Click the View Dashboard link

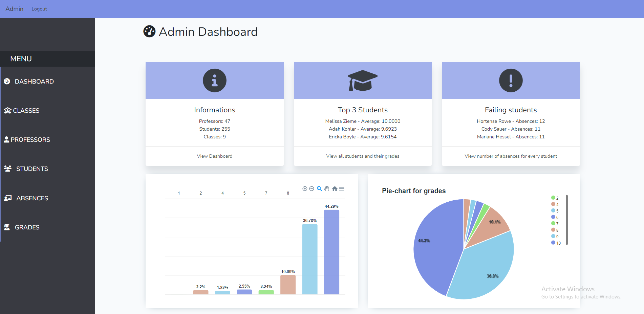214,156
